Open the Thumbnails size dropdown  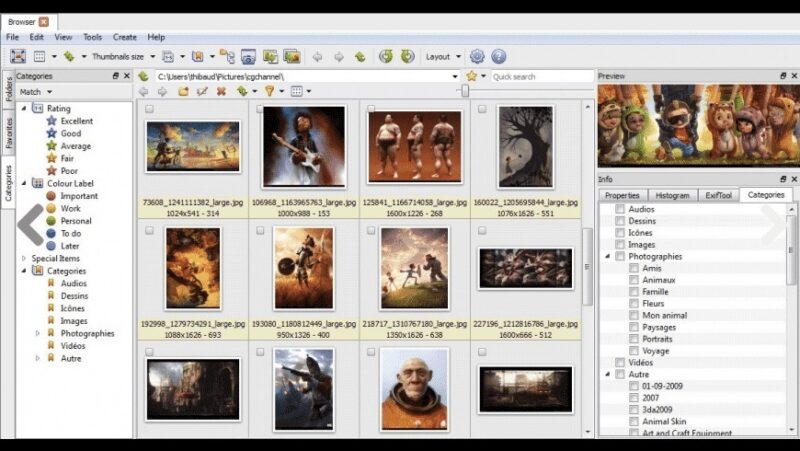[124, 57]
